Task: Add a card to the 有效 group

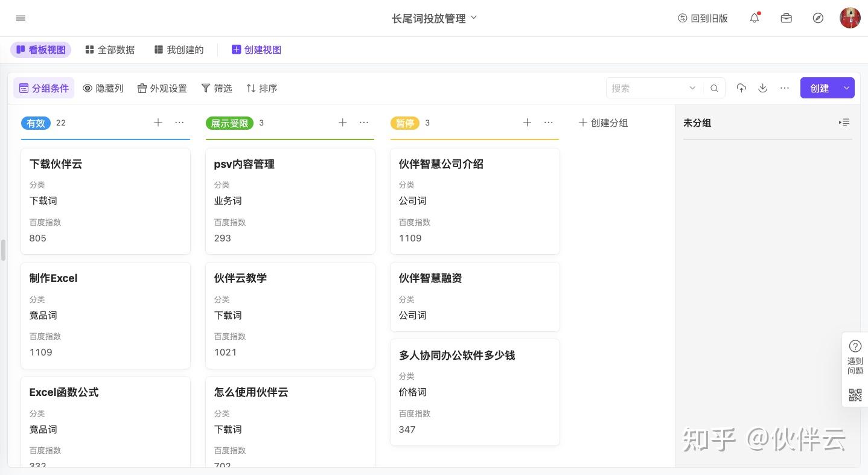Action: pos(158,123)
